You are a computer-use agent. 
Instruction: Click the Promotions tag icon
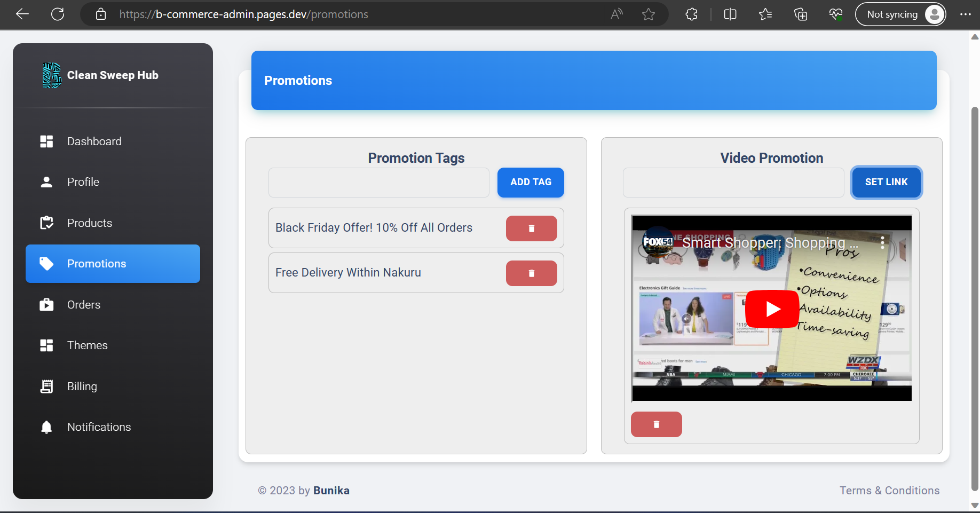pos(46,263)
